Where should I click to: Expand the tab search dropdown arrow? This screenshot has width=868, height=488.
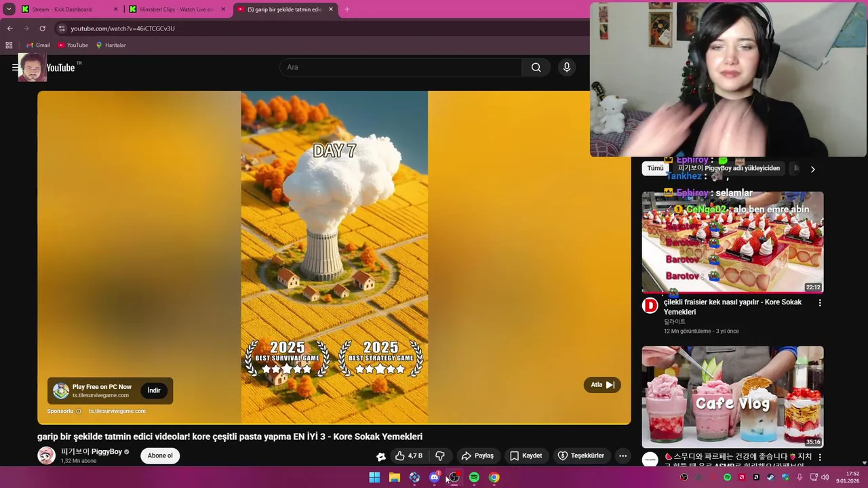[9, 9]
